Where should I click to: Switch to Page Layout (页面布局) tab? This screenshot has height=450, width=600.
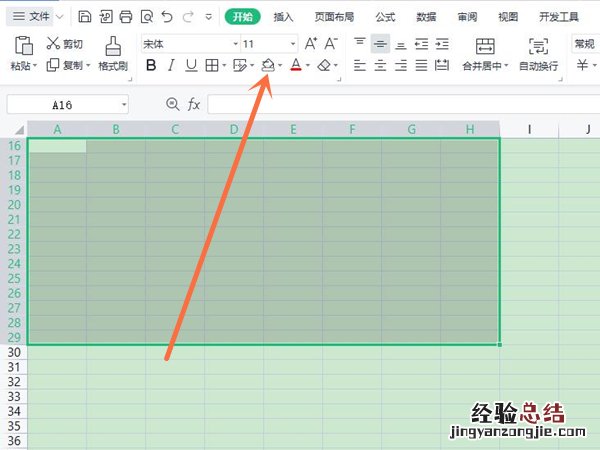[334, 17]
